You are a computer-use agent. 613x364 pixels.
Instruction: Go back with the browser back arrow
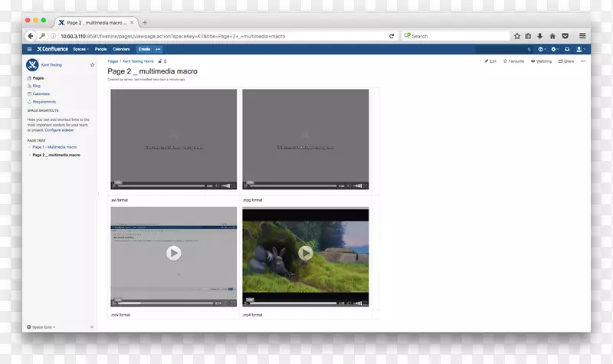pos(31,36)
